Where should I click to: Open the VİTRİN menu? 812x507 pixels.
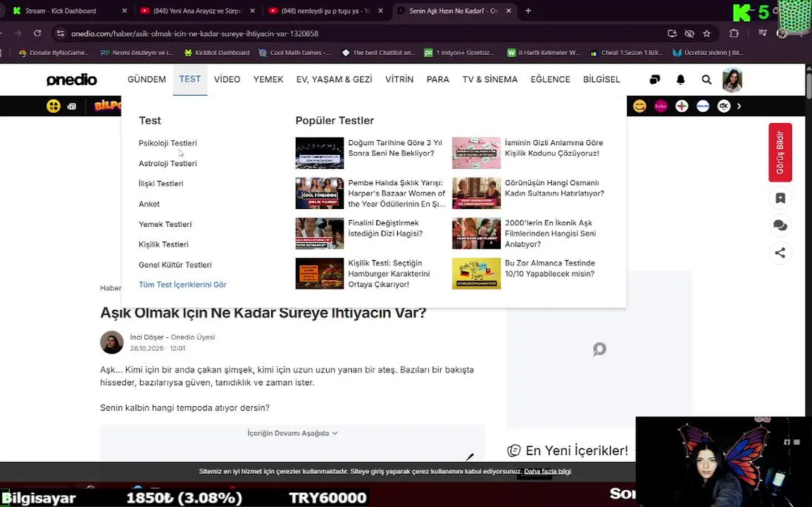point(399,80)
